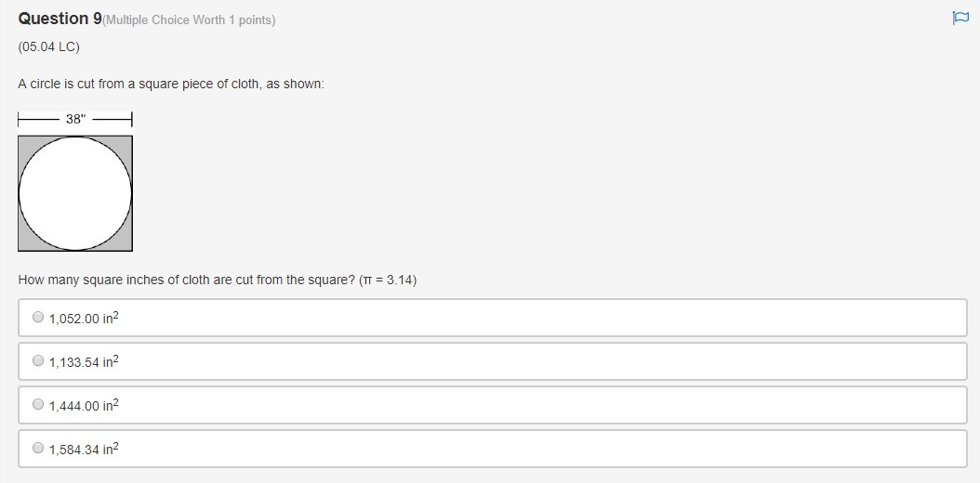The width and height of the screenshot is (980, 483).
Task: Select the 1,052.00 in² radio button
Action: coord(38,317)
